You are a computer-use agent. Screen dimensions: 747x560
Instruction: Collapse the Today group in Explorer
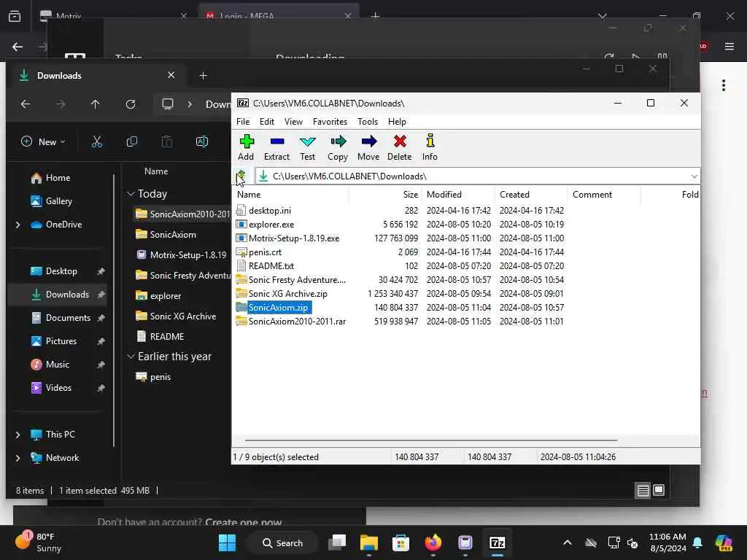tap(131, 194)
